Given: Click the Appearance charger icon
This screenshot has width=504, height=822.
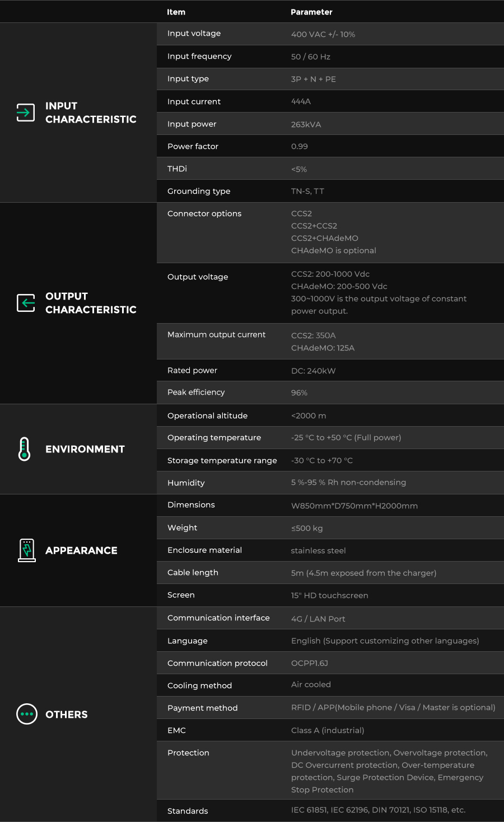Looking at the screenshot, I should point(26,550).
